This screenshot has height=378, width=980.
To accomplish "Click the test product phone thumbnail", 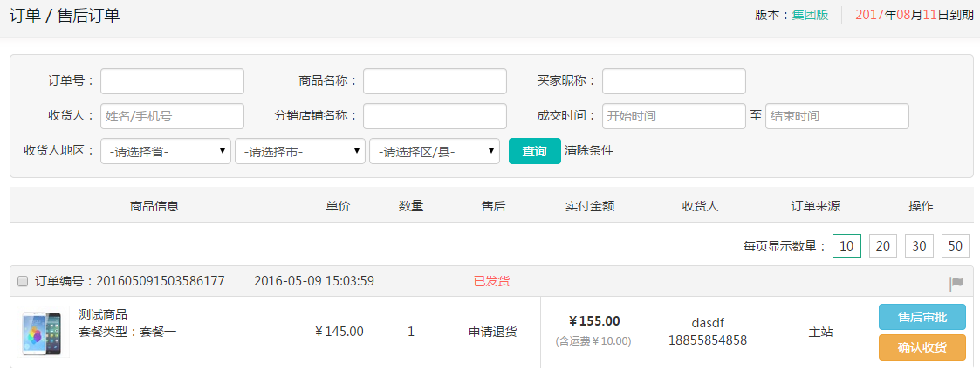I will (x=42, y=333).
